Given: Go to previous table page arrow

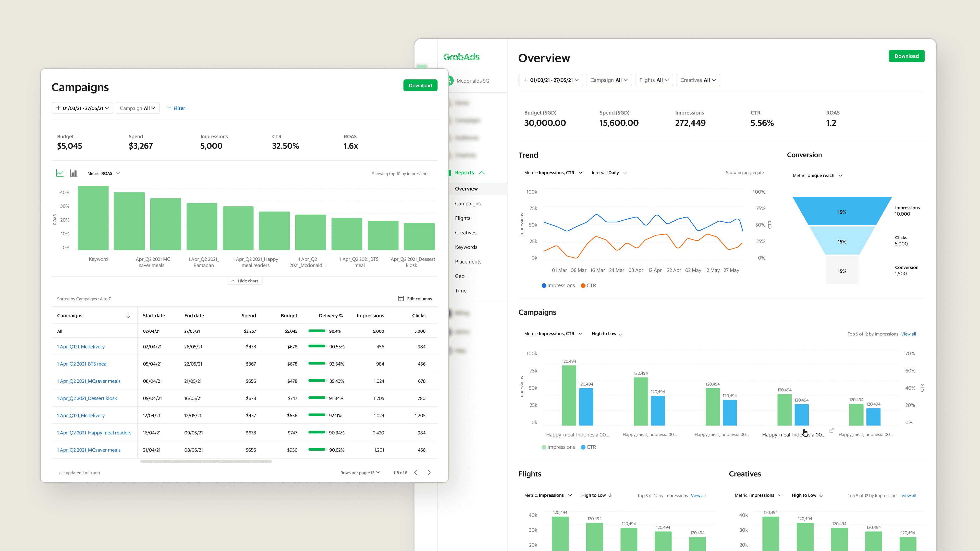Looking at the screenshot, I should pyautogui.click(x=415, y=472).
